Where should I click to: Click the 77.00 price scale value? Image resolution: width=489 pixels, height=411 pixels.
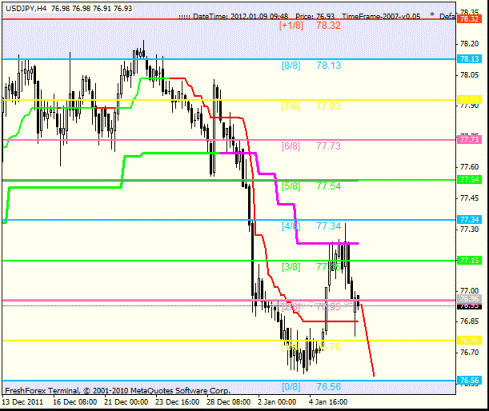point(469,291)
